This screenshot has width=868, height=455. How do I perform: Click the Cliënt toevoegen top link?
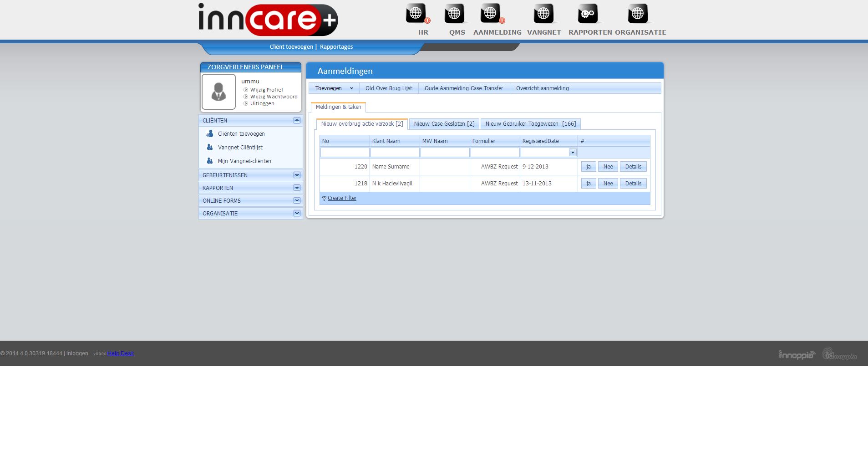[291, 47]
